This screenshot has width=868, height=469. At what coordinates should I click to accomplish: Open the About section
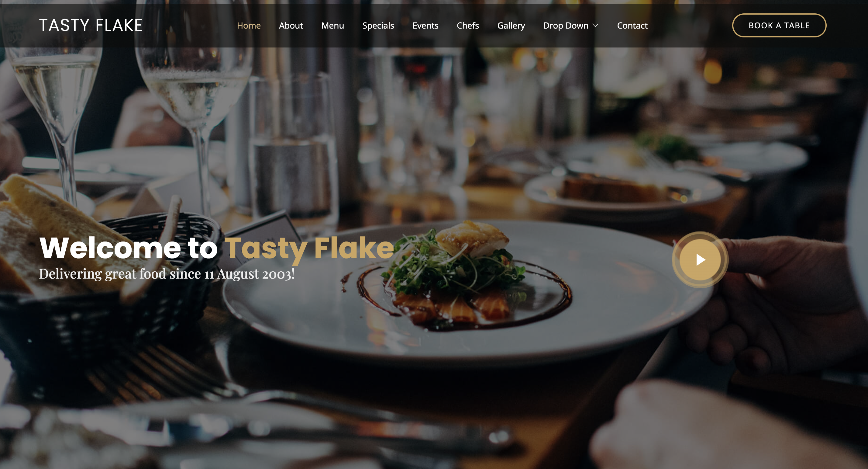click(291, 25)
